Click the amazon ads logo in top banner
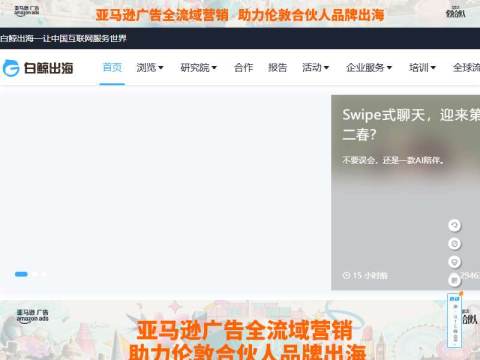Image resolution: width=480 pixels, height=360 pixels. point(27,11)
